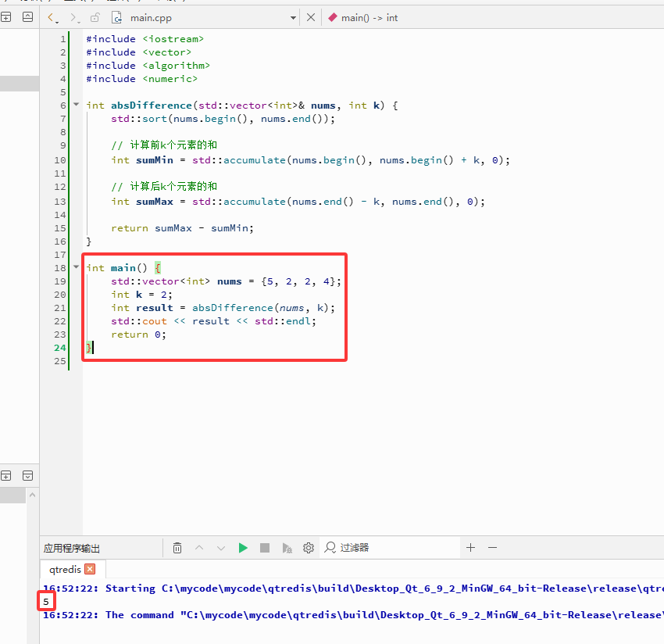Click the return 0 statement
Image resolution: width=664 pixels, height=644 pixels.
[x=138, y=335]
